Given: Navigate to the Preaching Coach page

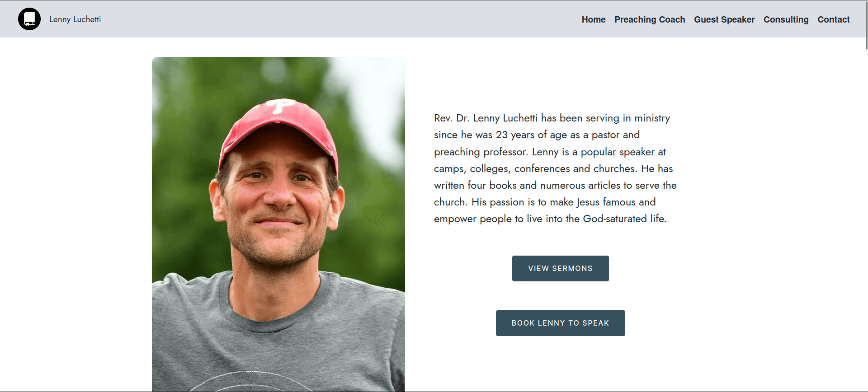Looking at the screenshot, I should click(x=650, y=19).
